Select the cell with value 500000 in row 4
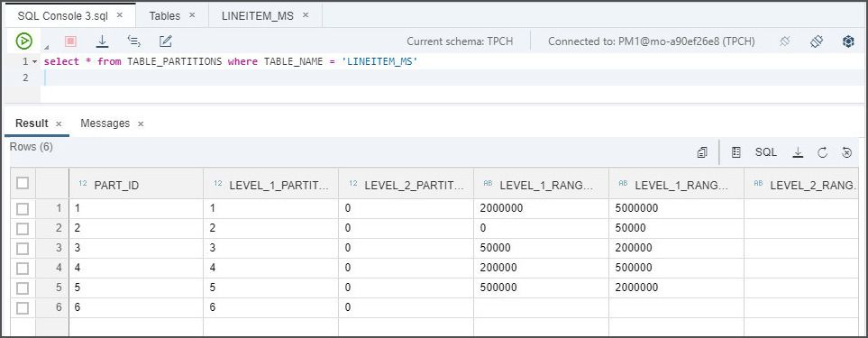The height and width of the screenshot is (338, 868). click(676, 269)
